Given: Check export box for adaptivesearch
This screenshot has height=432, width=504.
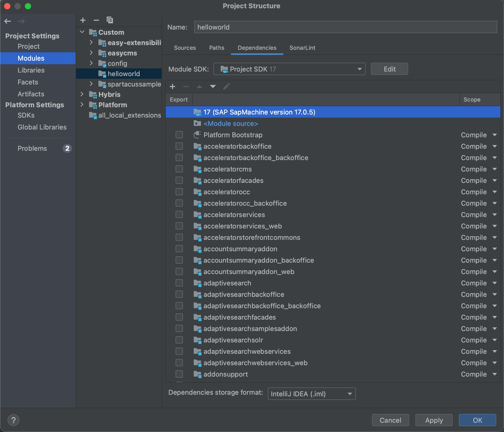Looking at the screenshot, I should point(179,283).
